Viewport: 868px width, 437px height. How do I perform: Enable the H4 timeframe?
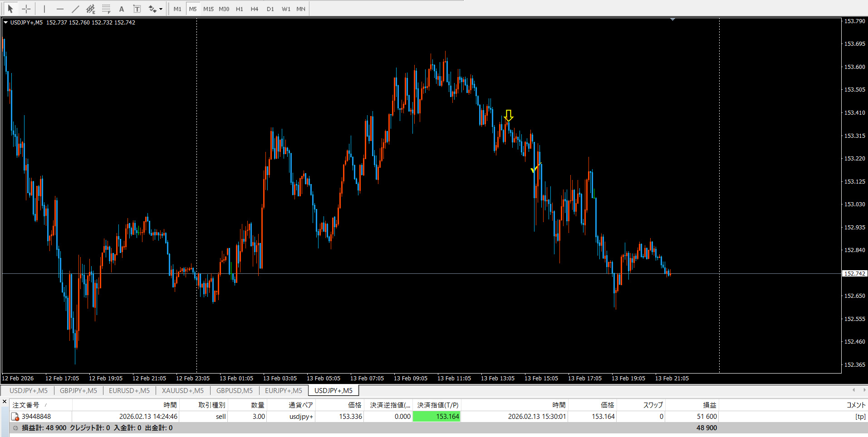point(255,9)
